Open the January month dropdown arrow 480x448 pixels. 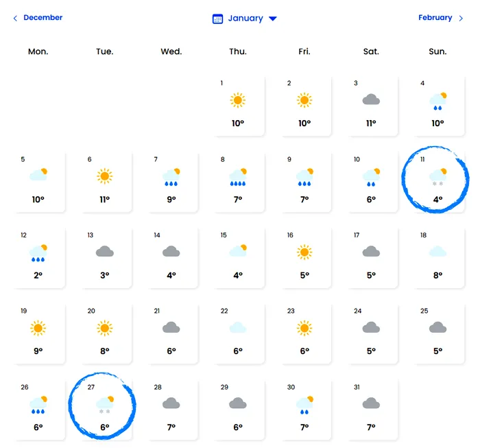(273, 19)
